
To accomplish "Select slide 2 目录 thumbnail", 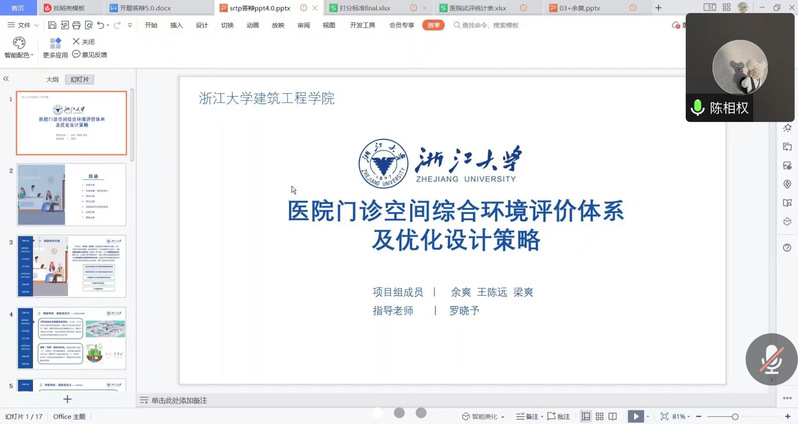I will 71,194.
